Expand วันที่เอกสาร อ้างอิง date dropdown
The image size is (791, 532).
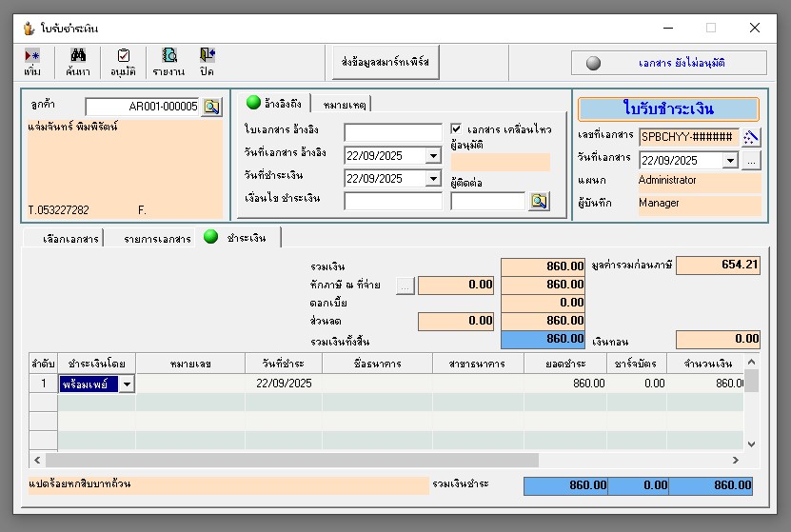(433, 155)
